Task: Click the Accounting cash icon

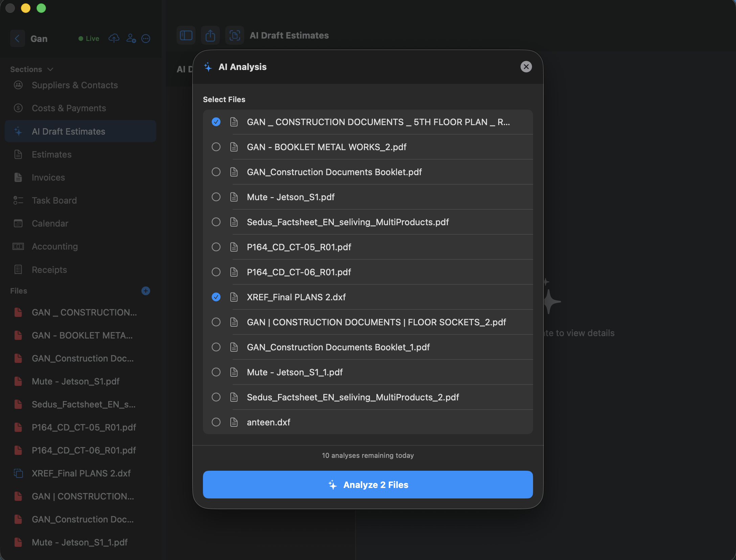Action: point(18,246)
